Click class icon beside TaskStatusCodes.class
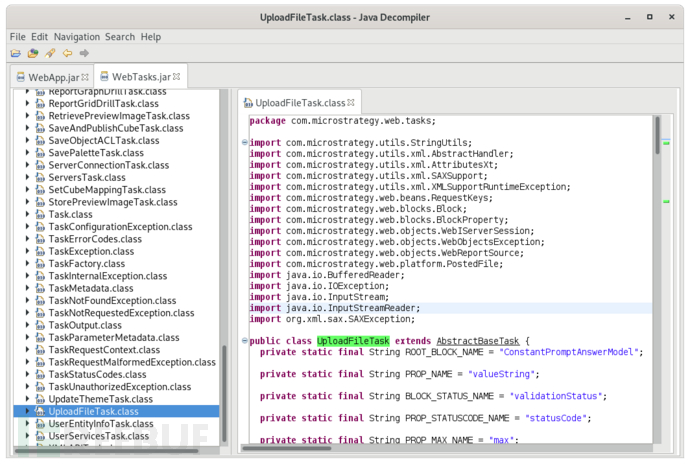This screenshot has width=690, height=464. [x=40, y=375]
